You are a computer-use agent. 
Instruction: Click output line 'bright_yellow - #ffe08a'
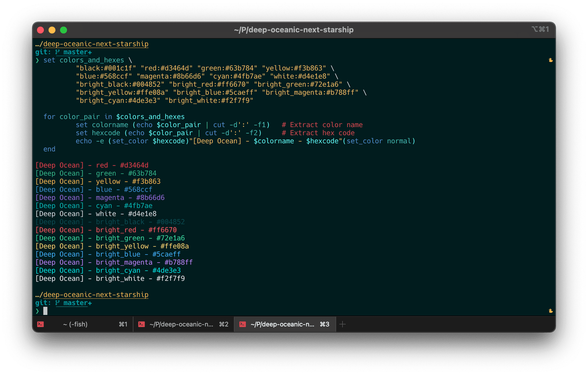tap(112, 246)
